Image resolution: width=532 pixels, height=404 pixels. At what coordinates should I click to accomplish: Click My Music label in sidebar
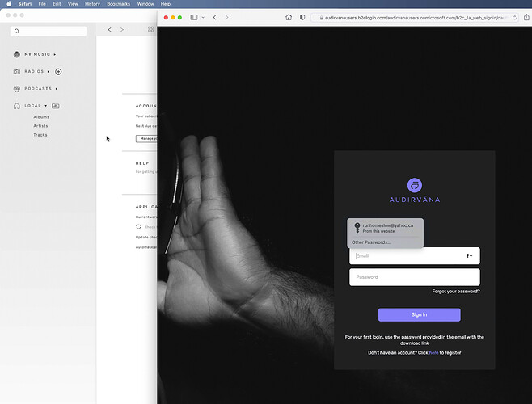(x=37, y=54)
